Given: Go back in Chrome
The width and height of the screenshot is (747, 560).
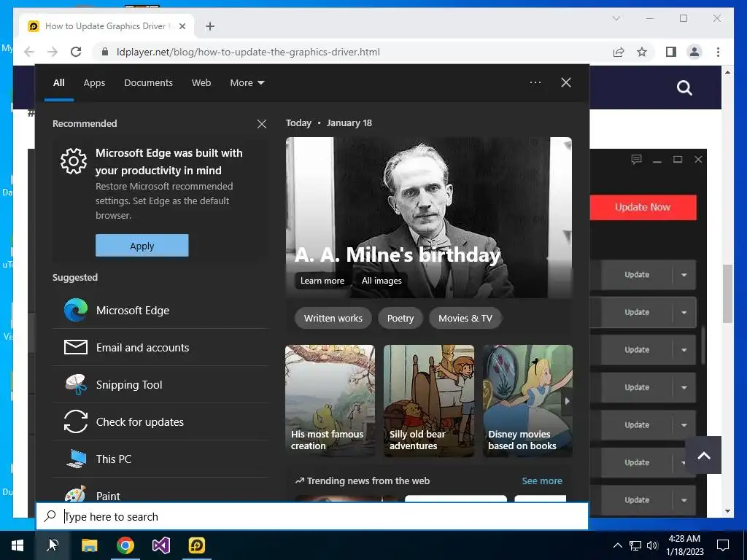Looking at the screenshot, I should coord(29,52).
